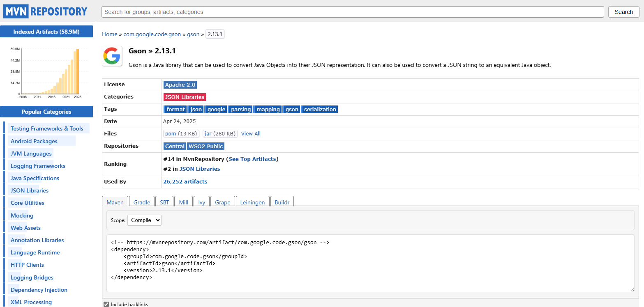Switch to the Leiningen tab

[253, 202]
